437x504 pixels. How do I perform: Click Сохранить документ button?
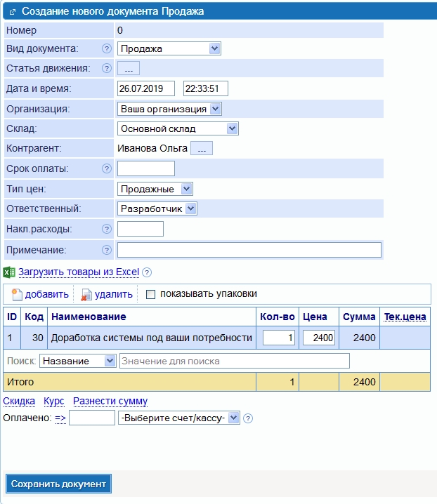[x=58, y=484]
